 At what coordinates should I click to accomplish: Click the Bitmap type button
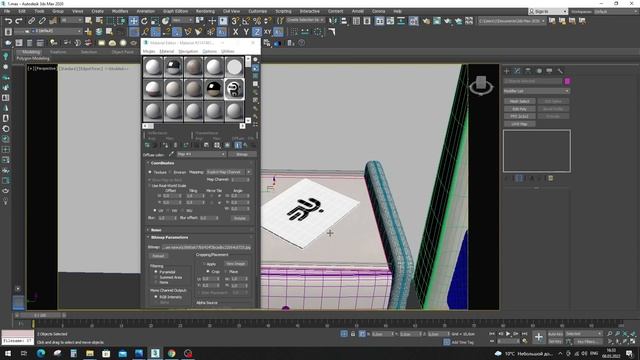coord(242,154)
